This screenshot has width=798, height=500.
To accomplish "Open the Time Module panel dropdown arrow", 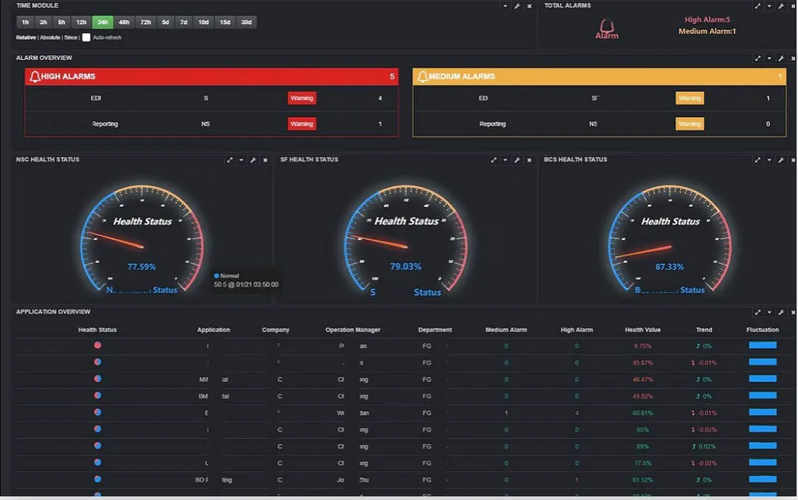I will (505, 6).
